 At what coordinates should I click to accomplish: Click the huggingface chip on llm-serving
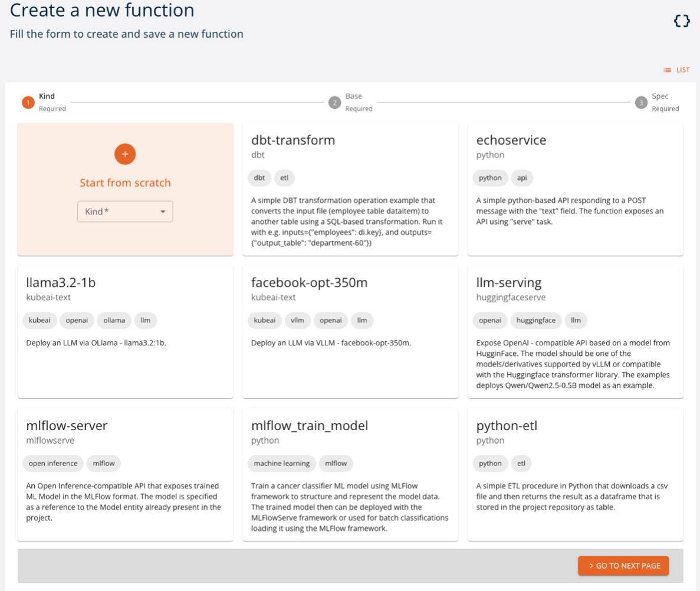point(536,320)
